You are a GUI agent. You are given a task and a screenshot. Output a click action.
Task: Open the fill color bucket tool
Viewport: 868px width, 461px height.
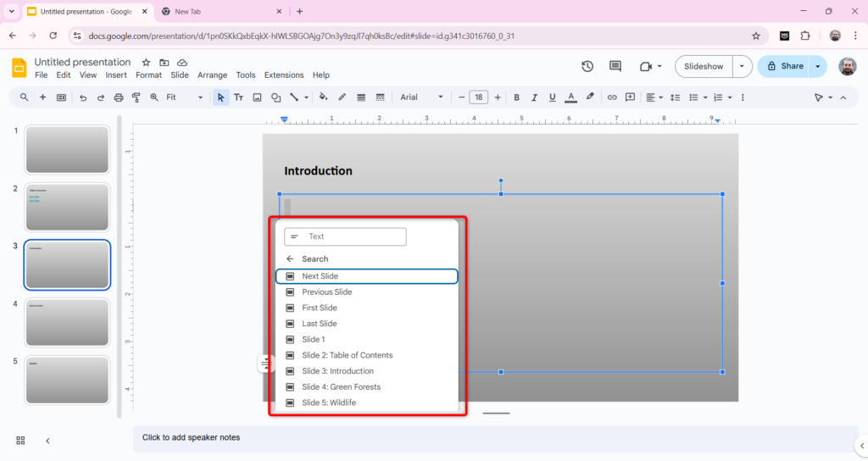coord(325,97)
